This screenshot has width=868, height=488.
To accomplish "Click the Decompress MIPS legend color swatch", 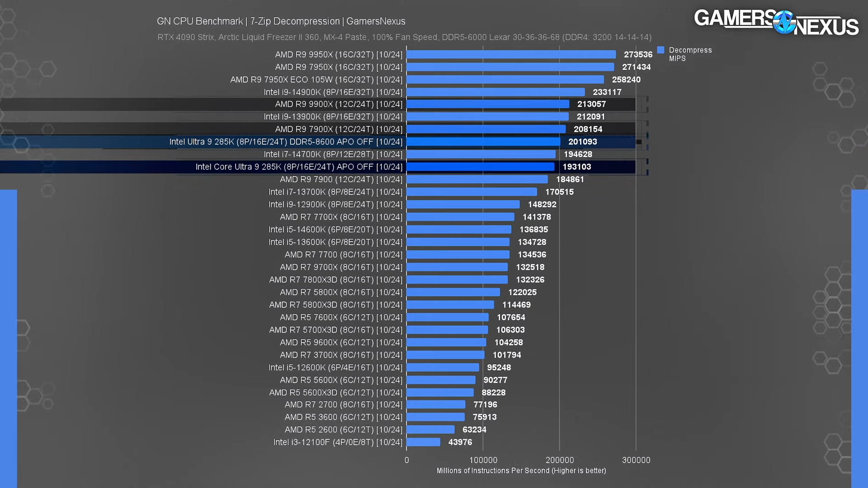I will pos(660,50).
